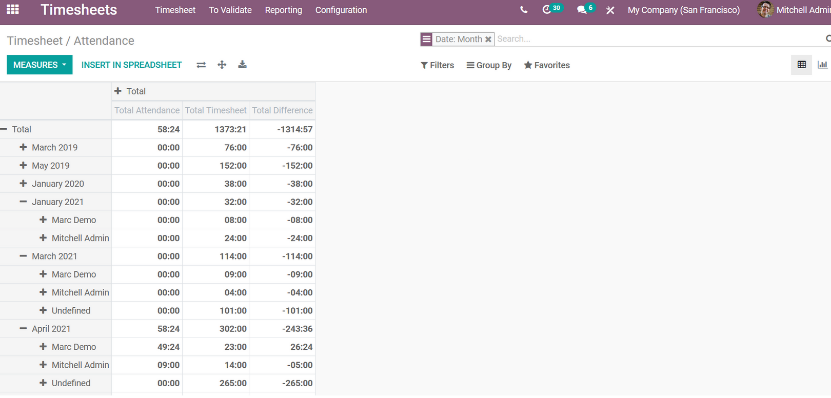Open the Configuration menu
This screenshot has width=831, height=398.
pos(341,10)
